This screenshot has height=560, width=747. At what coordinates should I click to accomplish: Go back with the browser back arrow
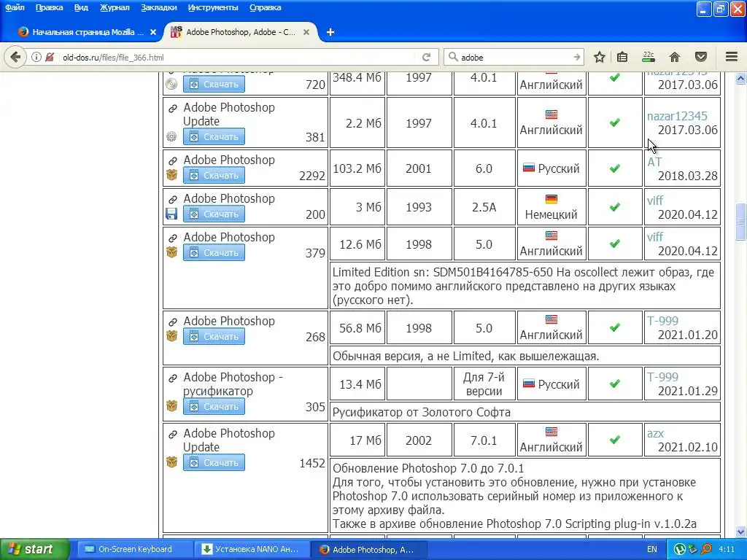pos(15,57)
